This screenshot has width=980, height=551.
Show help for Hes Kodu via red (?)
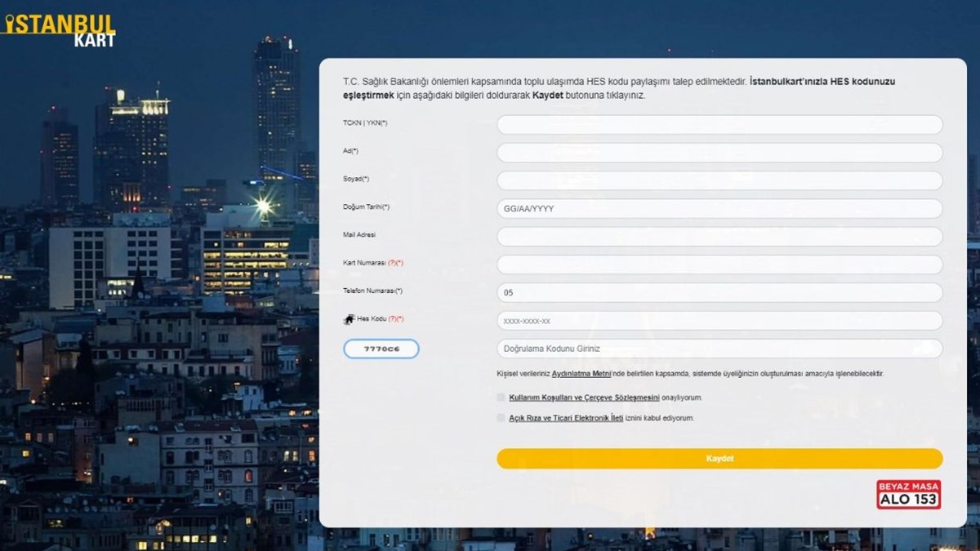point(392,318)
